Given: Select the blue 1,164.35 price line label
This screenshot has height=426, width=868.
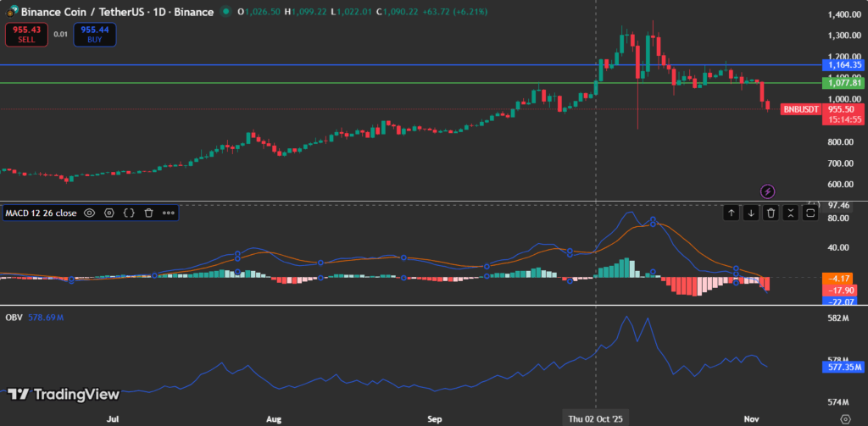Looking at the screenshot, I should [844, 64].
